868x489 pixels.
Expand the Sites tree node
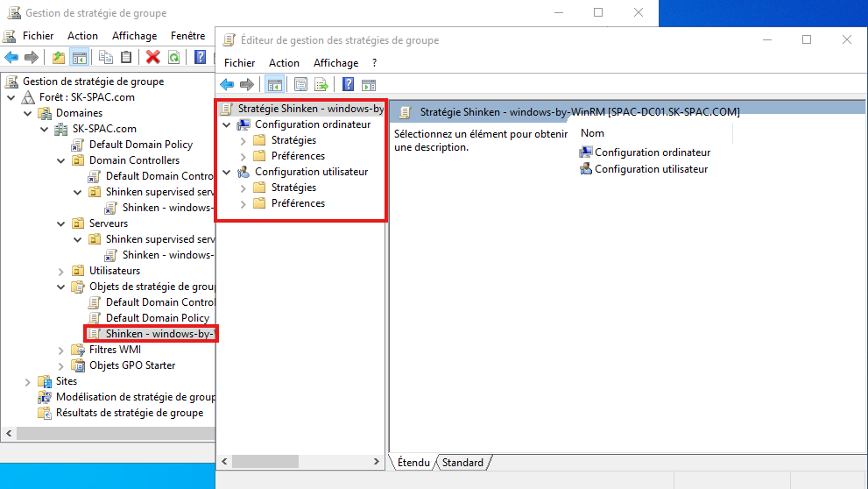tap(28, 382)
